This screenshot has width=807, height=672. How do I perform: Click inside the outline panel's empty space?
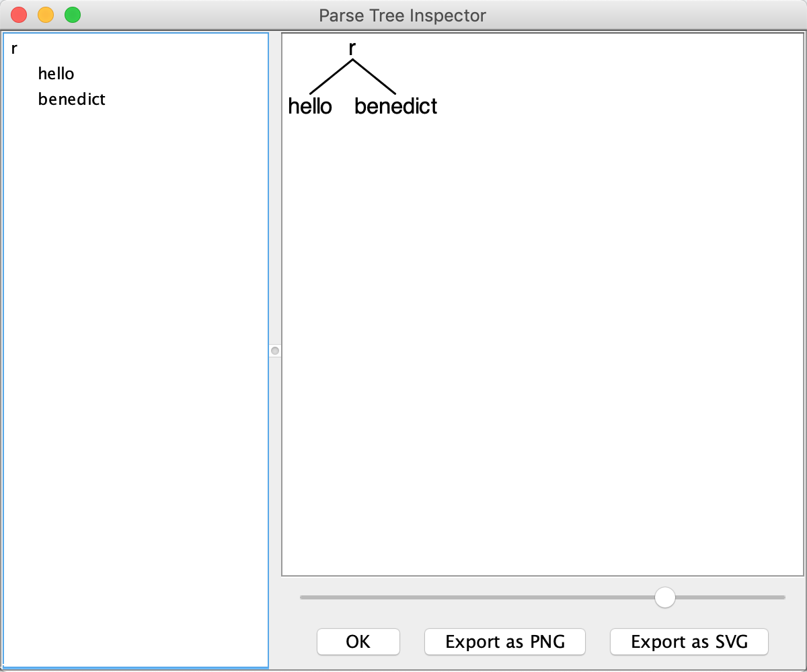134,336
